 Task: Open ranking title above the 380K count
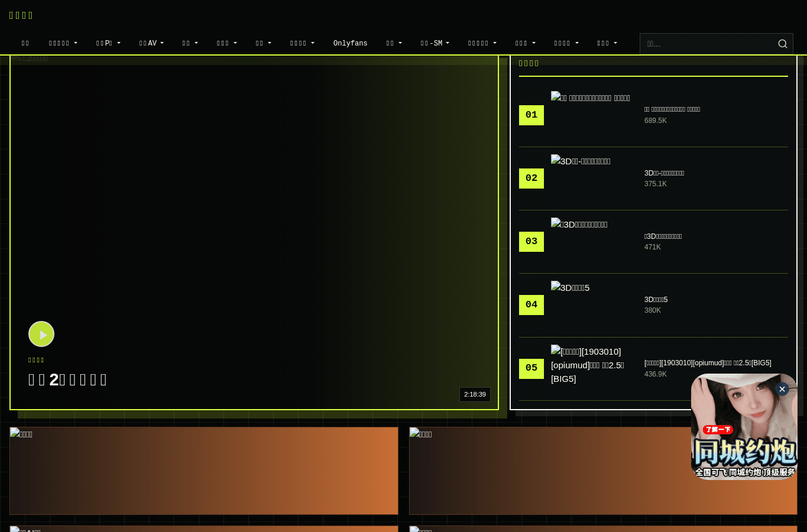pos(656,300)
